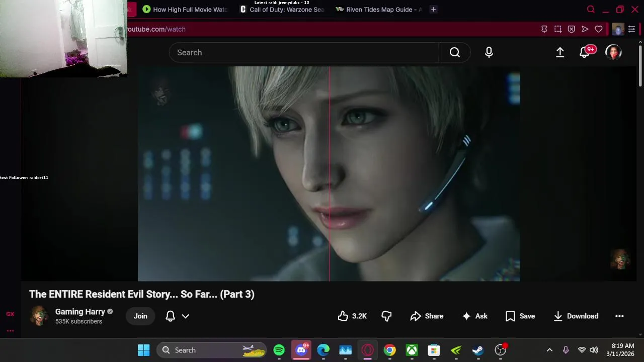Click the video title text
644x362 pixels.
[x=142, y=294]
